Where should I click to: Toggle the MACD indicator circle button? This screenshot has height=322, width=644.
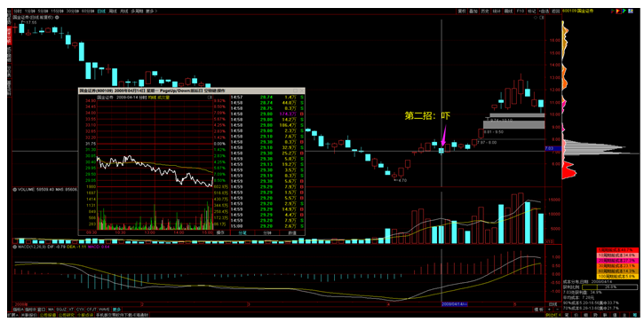coord(14,247)
